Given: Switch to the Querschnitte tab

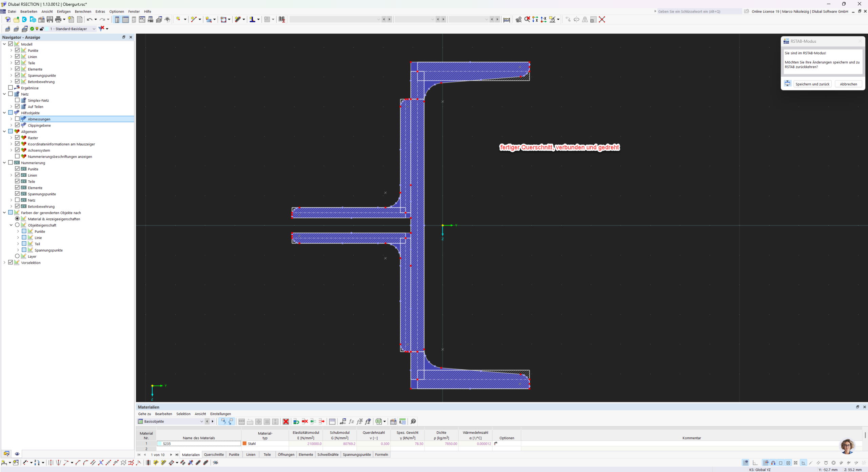Looking at the screenshot, I should 214,454.
